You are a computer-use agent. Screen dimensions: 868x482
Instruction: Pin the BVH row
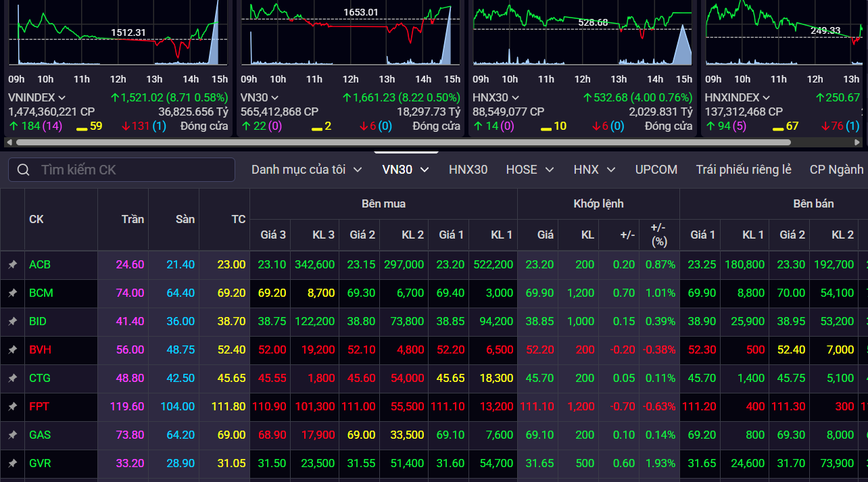pos(12,350)
